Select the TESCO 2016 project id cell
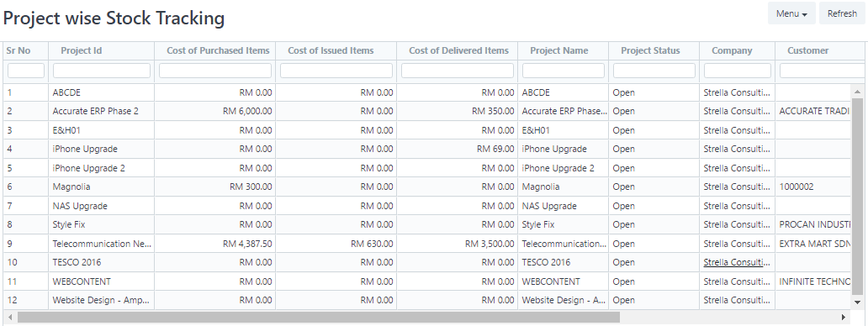Viewport: 868px width, 326px height. (x=101, y=262)
